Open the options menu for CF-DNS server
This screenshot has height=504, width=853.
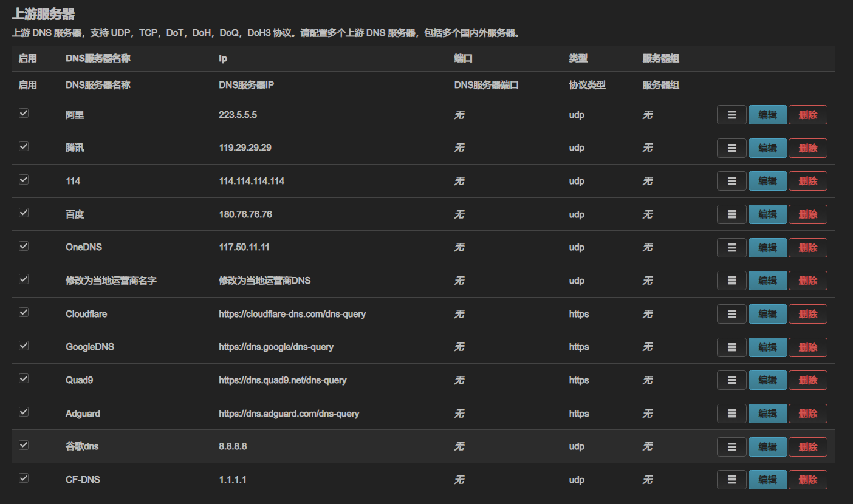click(731, 479)
